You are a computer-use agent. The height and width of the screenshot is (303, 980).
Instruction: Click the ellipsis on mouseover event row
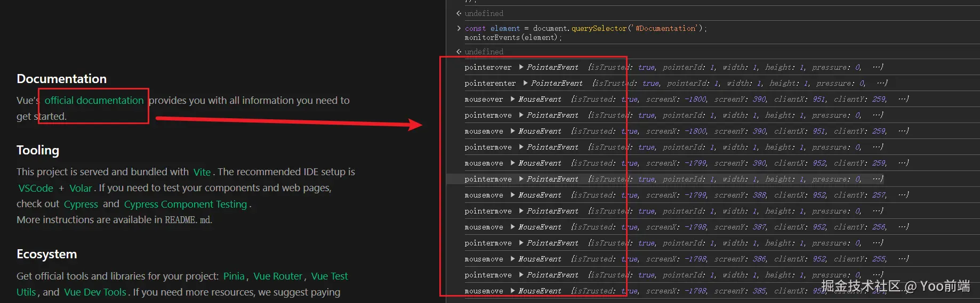(x=903, y=99)
